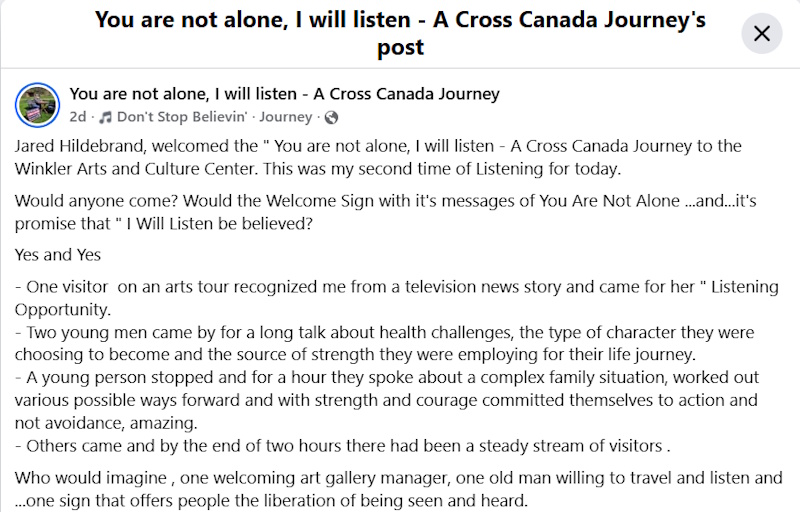Screen dimensions: 800x512
Task: Click the Winkler Arts and Culture Center text
Action: click(x=135, y=169)
